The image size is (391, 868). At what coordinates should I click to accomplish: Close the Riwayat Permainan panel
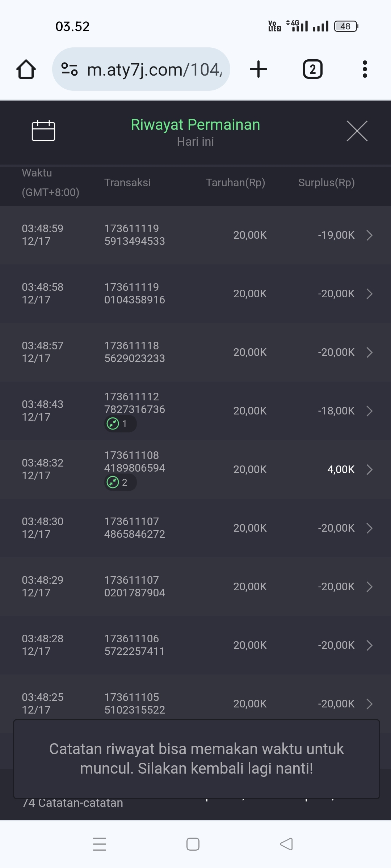point(357,131)
